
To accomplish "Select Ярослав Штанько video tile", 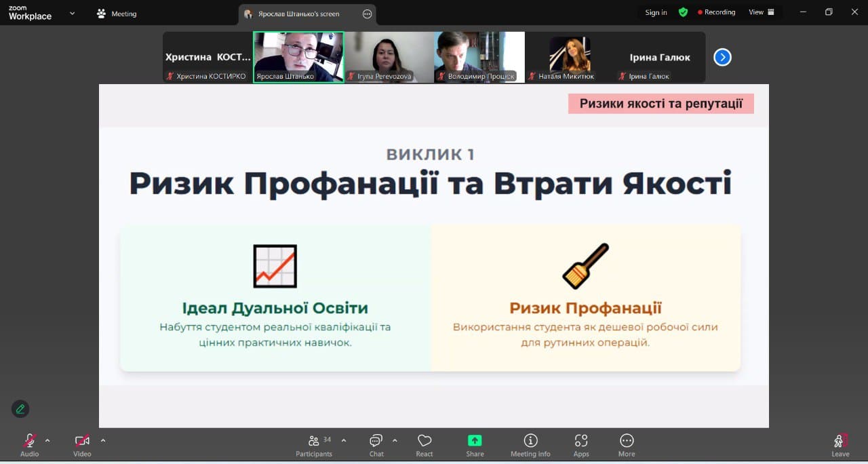I will click(298, 57).
